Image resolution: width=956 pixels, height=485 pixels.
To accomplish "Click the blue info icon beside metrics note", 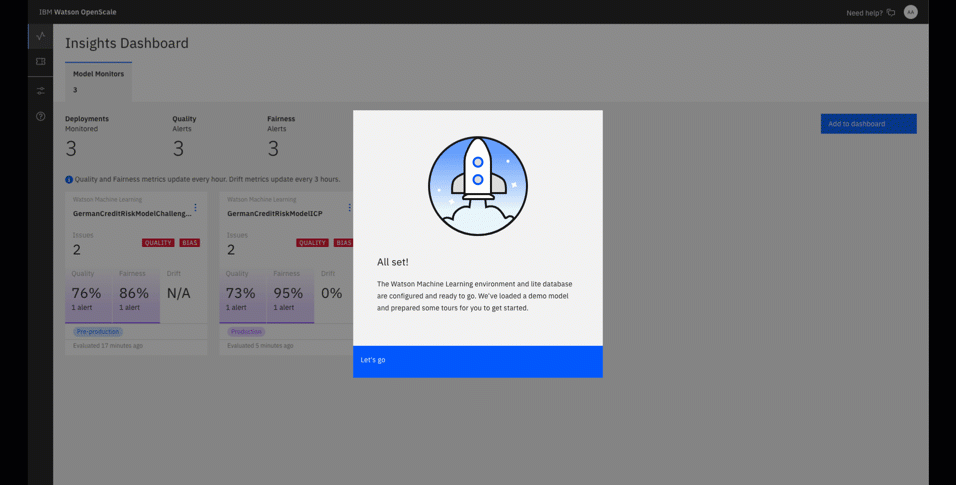I will pyautogui.click(x=69, y=180).
